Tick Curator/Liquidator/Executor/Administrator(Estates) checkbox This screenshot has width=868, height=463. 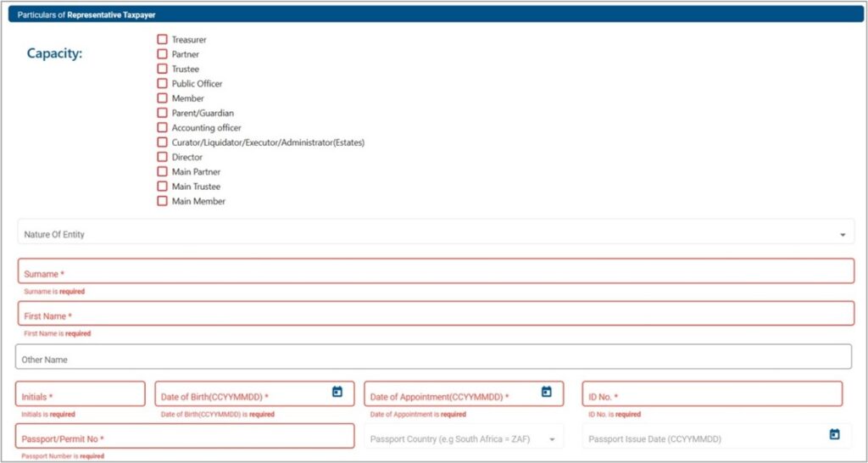(x=162, y=142)
